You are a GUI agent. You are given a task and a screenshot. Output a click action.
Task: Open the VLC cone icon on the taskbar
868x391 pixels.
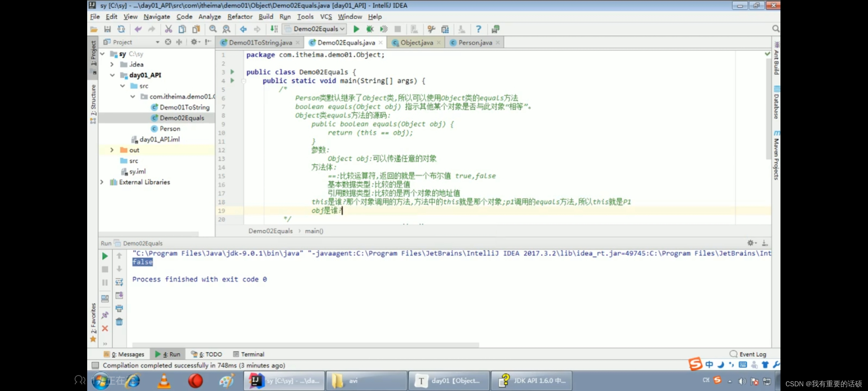point(164,381)
